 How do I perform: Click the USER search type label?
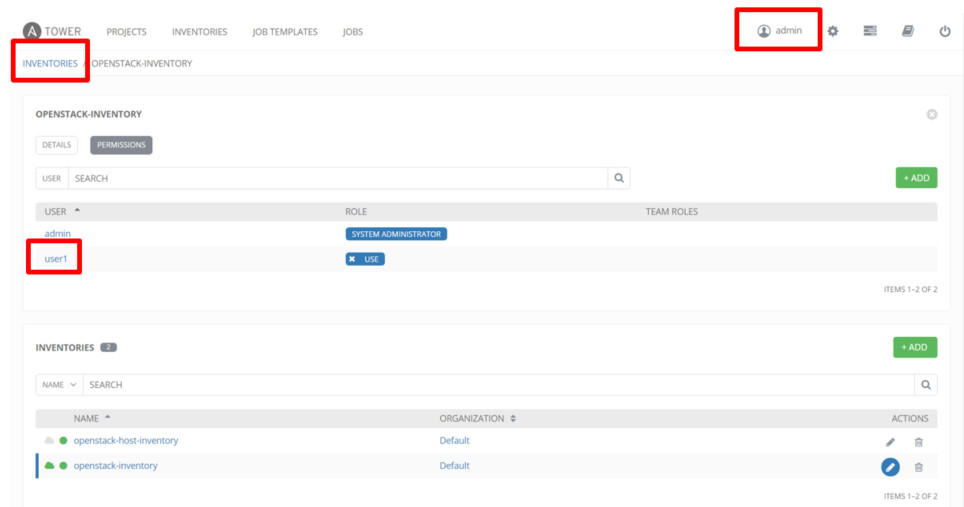[52, 178]
